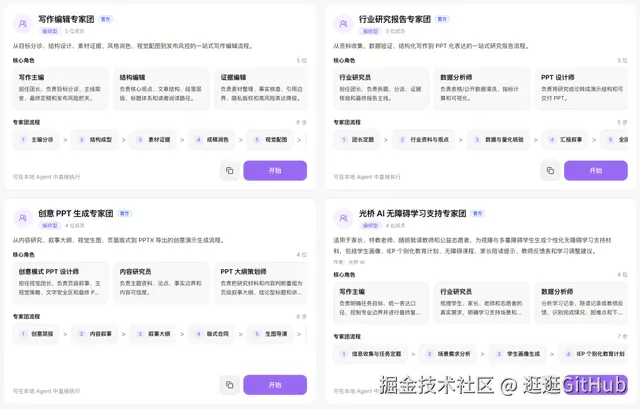The width and height of the screenshot is (640, 409).
Task: Click the 写作编辑专家团 team avatar icon
Action: point(23,24)
